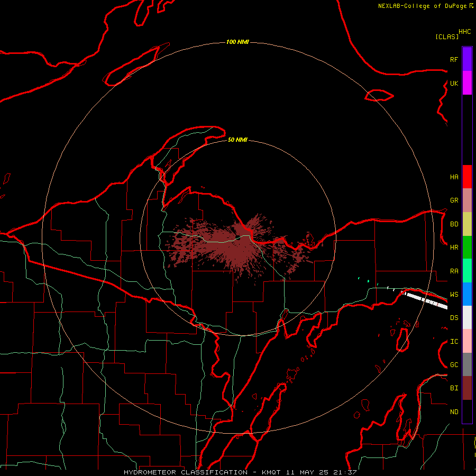This screenshot has height=476, width=476.
Task: Click the brown BI legend swatch
Action: [x=467, y=388]
